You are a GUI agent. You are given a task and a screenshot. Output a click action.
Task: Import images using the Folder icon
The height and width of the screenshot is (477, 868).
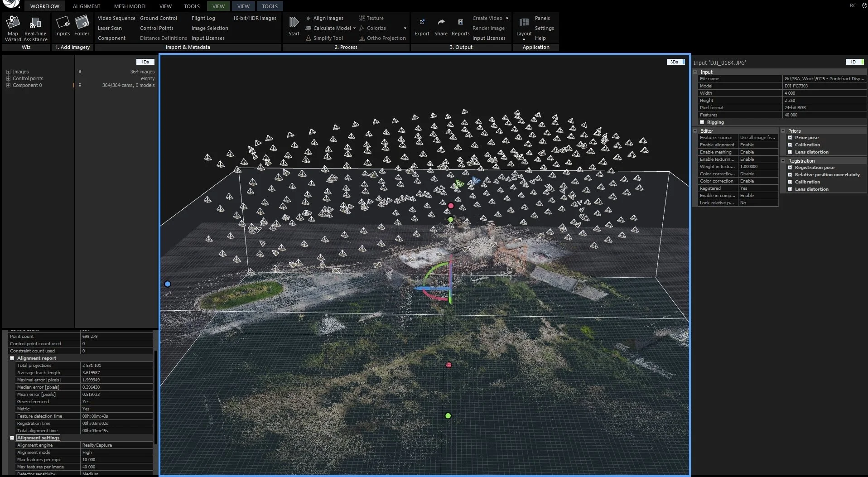[x=82, y=26]
